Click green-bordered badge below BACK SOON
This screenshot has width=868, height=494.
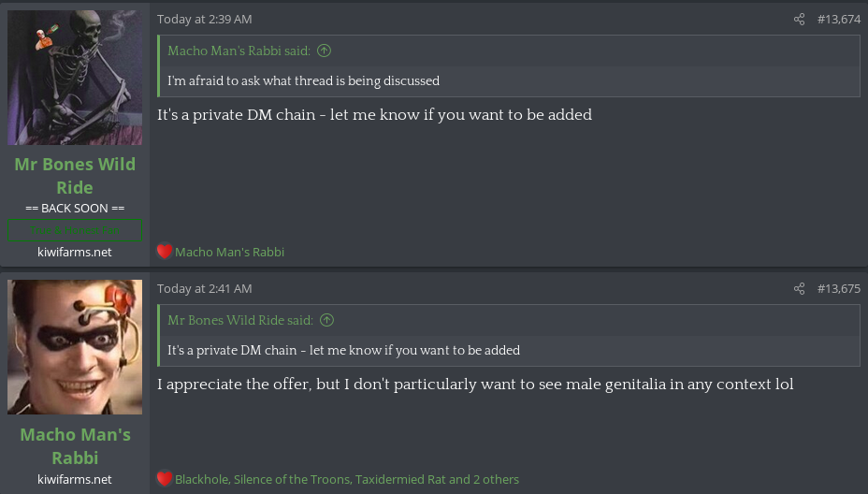pyautogui.click(x=75, y=229)
